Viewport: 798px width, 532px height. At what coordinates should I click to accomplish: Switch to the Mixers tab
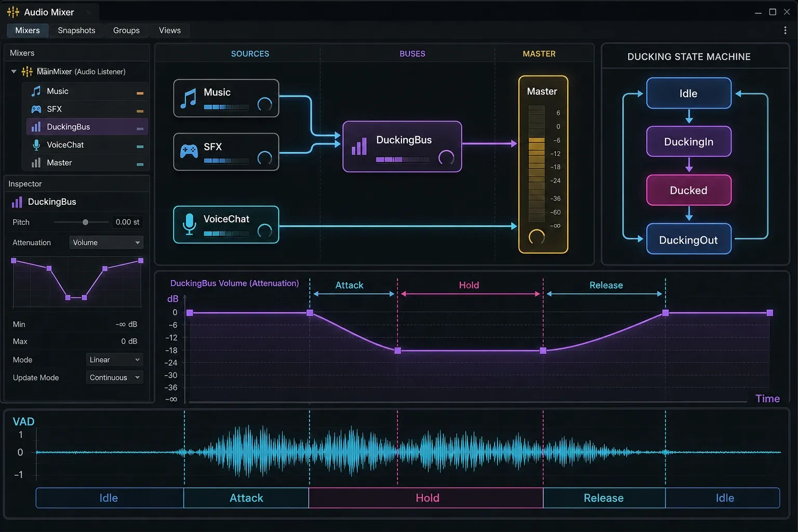click(x=28, y=30)
